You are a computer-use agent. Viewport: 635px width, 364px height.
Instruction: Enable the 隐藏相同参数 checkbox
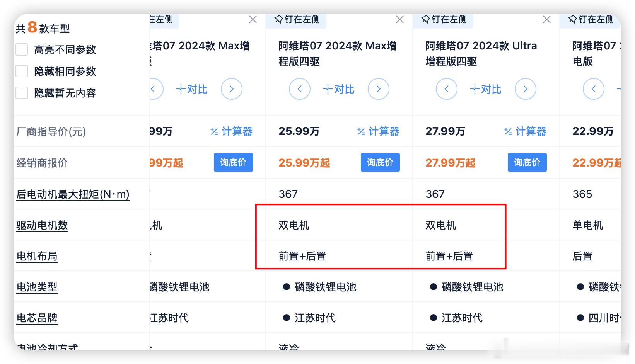coord(22,71)
